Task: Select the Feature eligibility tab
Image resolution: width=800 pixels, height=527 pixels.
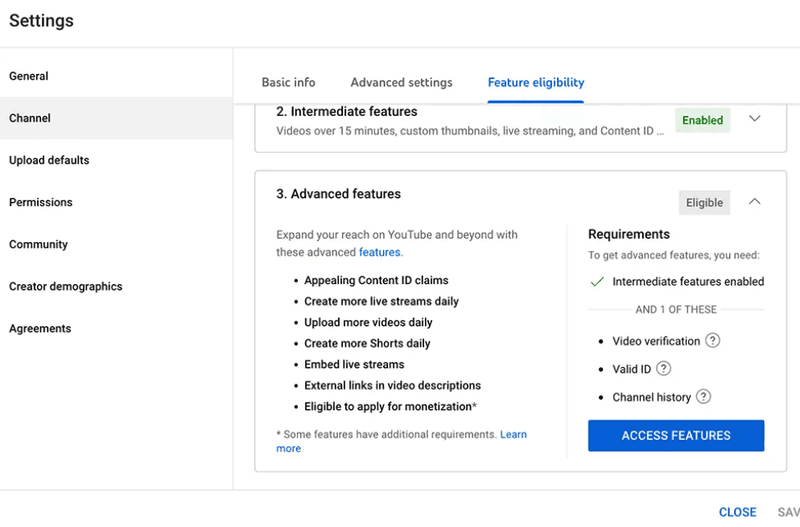Action: click(x=536, y=82)
